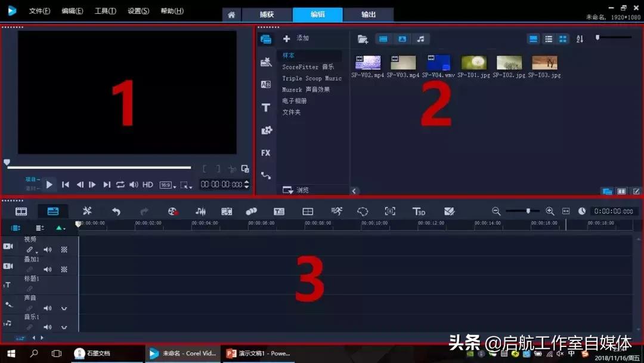
Task: Mute the 音乐1 track speaker
Action: click(x=48, y=327)
